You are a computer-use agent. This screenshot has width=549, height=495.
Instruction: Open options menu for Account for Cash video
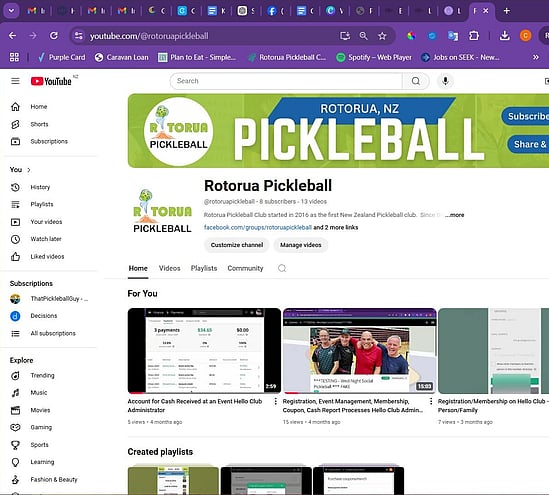point(276,402)
